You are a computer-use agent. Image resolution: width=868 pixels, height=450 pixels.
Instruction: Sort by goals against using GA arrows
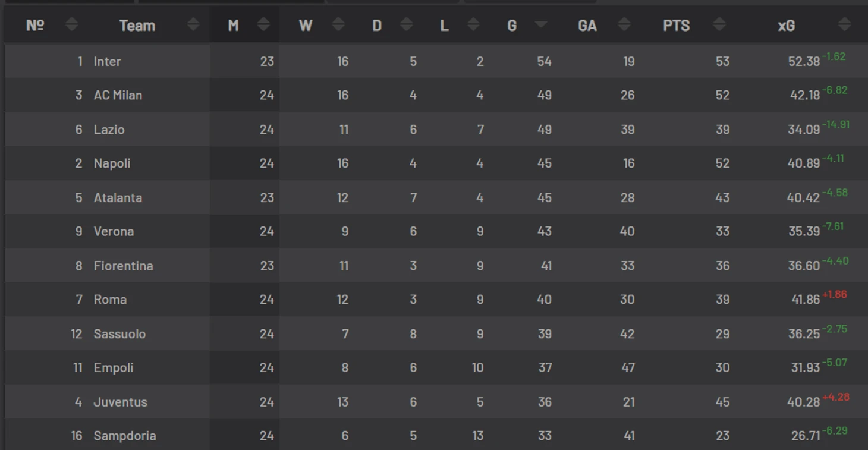click(x=624, y=24)
